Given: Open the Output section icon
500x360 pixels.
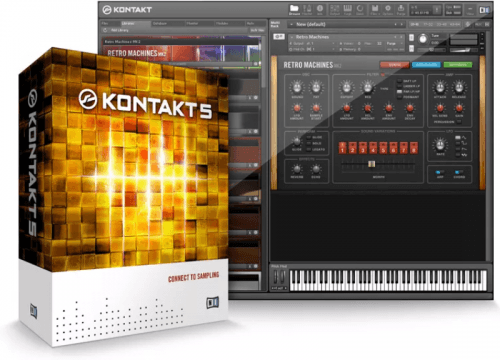Looking at the screenshot, I should click(335, 10).
